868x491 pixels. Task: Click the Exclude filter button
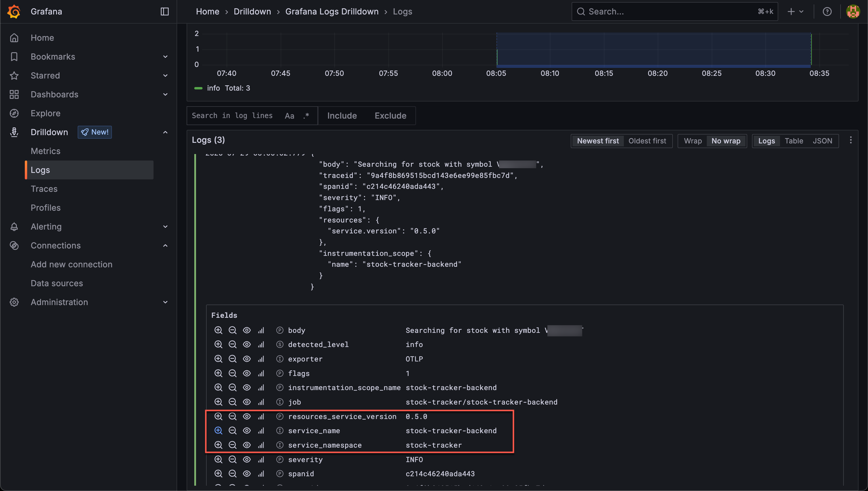(390, 116)
